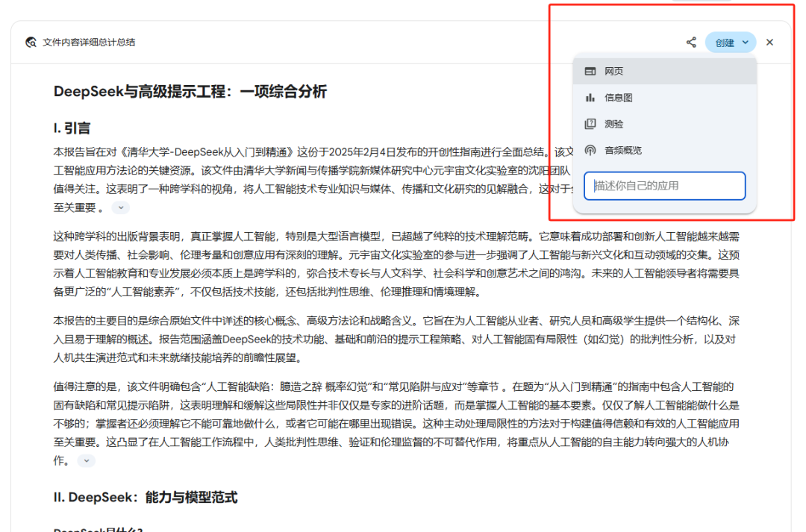Select 音频概览 from the create menu
Image resolution: width=806 pixels, height=532 pixels.
pyautogui.click(x=665, y=150)
